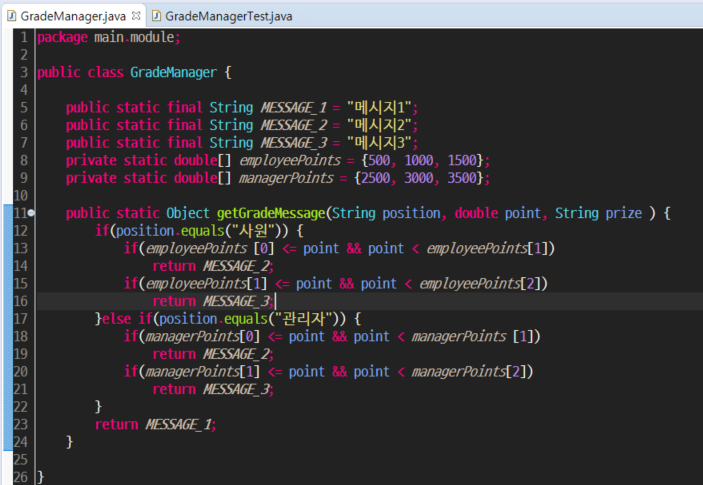Click the MESSAGE_1 constant declaration on line 5
This screenshot has height=485, width=703.
pyautogui.click(x=294, y=108)
